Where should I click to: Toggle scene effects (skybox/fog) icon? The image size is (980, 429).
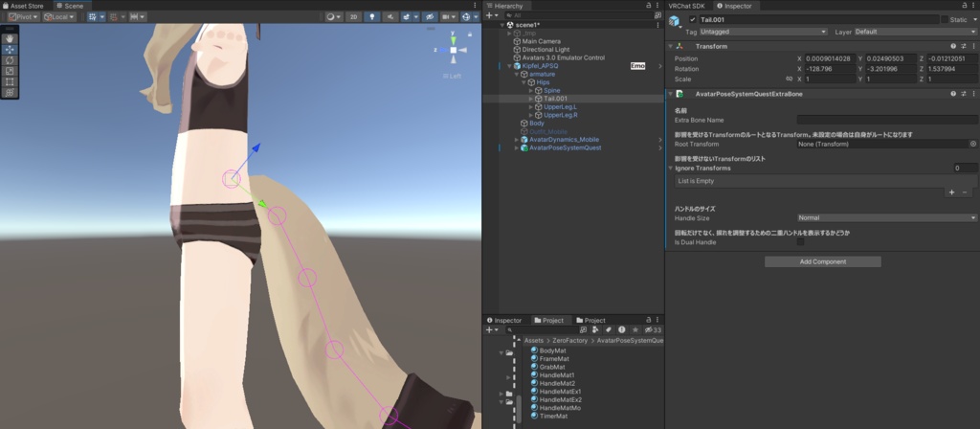pyautogui.click(x=407, y=17)
